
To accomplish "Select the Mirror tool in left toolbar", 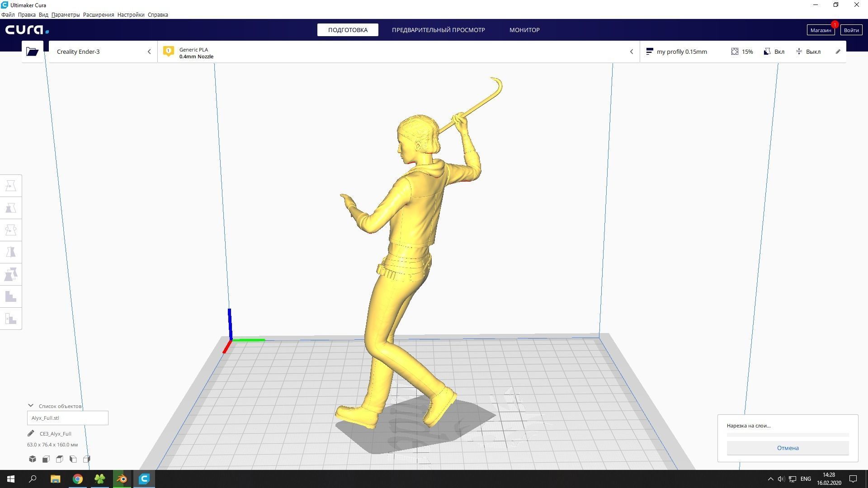I will point(11,252).
